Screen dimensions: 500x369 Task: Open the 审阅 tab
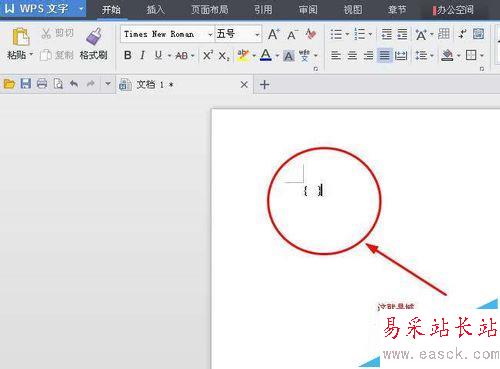308,9
